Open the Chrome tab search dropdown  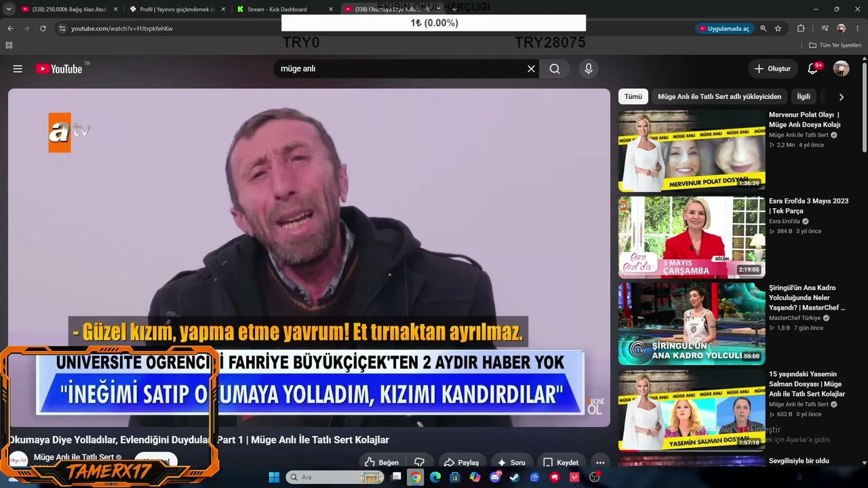tap(9, 9)
